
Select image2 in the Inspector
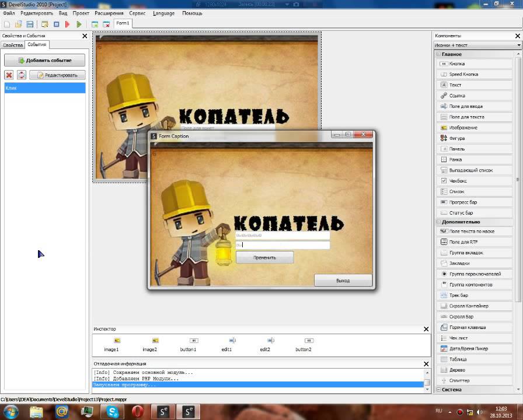click(150, 345)
